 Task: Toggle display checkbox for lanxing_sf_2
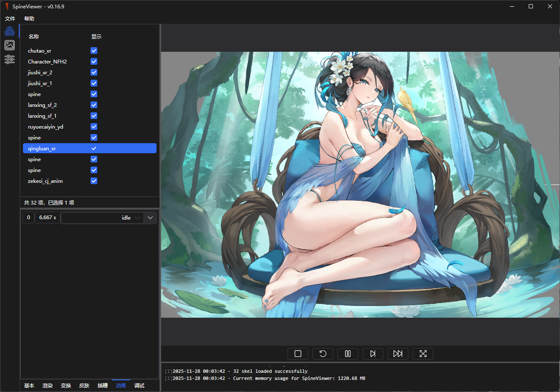[94, 105]
